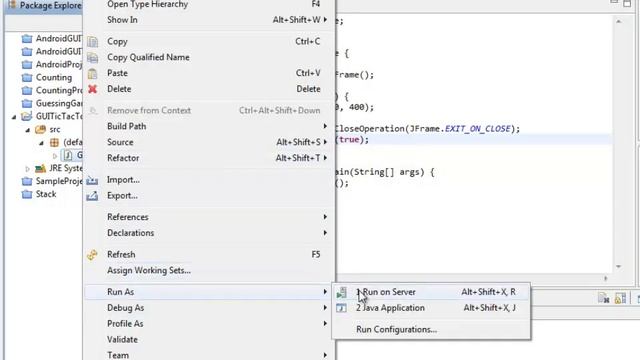Image resolution: width=640 pixels, height=360 pixels.
Task: Choose Open Type Hierarchy
Action: (209, 4)
